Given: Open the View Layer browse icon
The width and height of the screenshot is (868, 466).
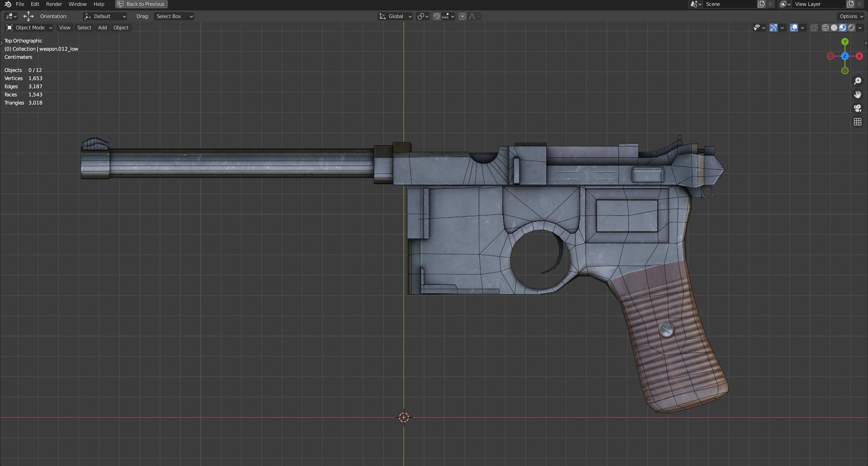Looking at the screenshot, I should point(785,4).
